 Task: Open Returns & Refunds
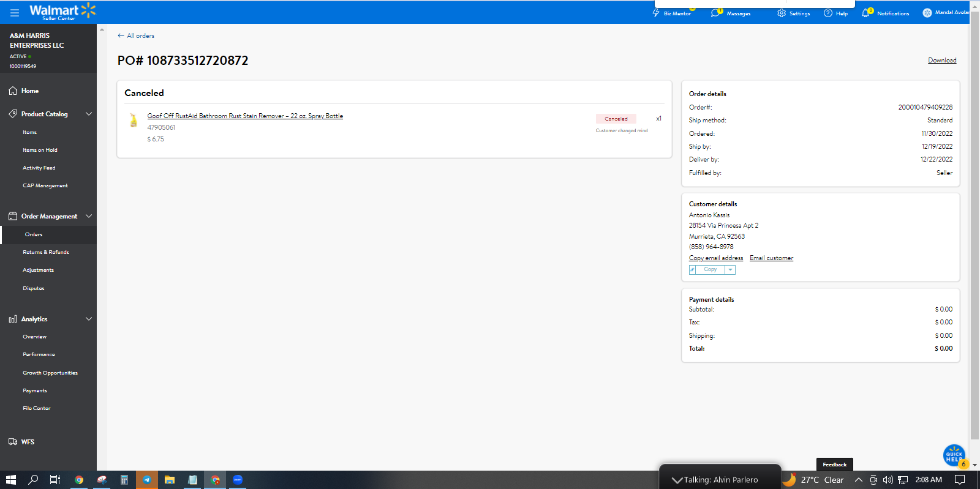click(46, 252)
